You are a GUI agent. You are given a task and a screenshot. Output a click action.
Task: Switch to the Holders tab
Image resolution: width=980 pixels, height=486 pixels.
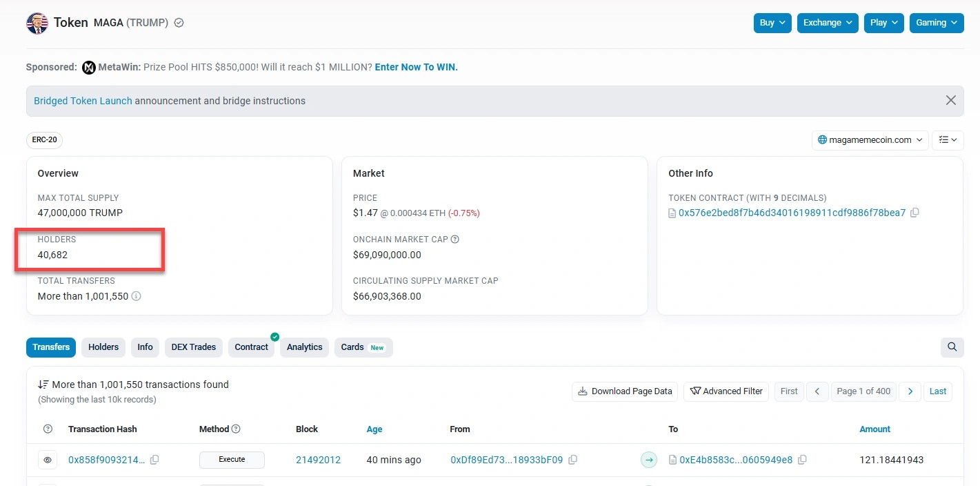[103, 347]
